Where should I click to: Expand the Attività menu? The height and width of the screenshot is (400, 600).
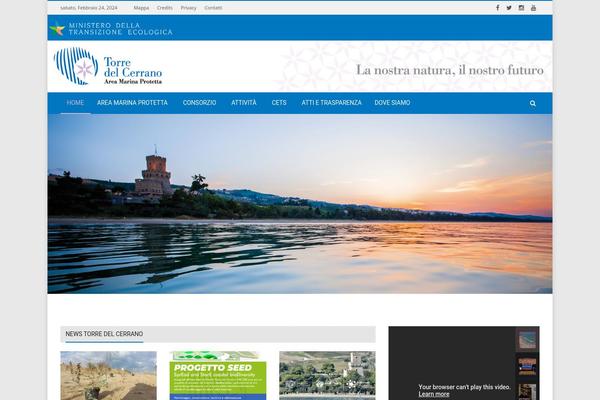(x=244, y=103)
